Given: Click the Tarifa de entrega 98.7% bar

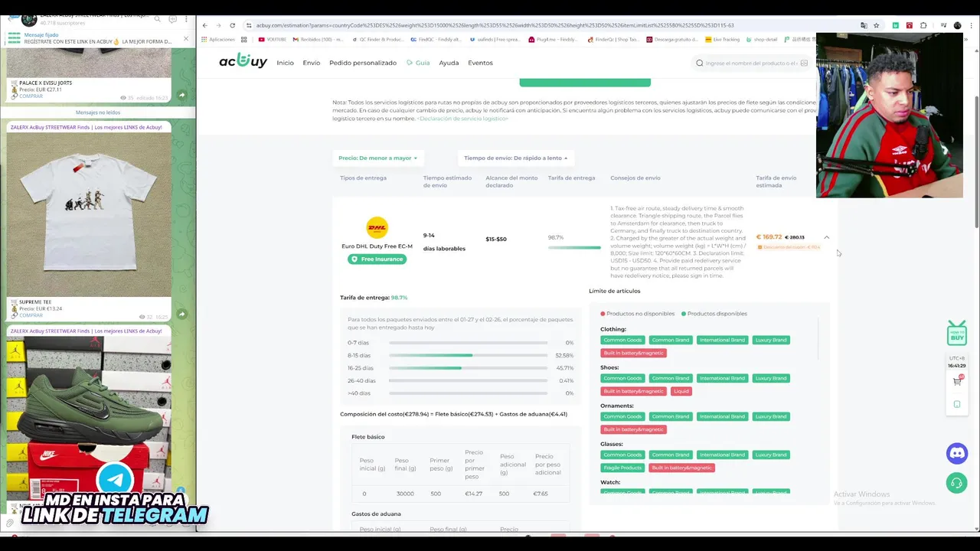Looking at the screenshot, I should [x=574, y=247].
